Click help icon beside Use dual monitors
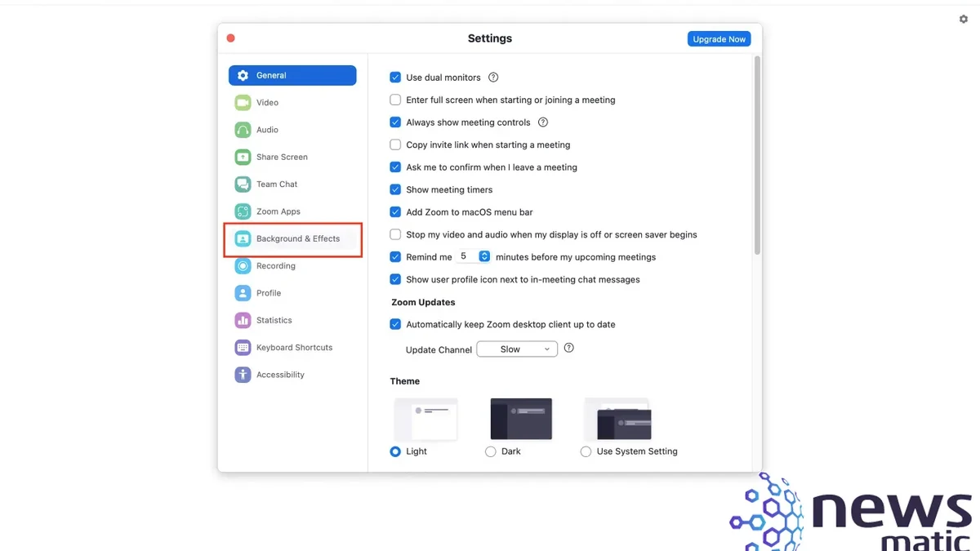 [x=493, y=78]
